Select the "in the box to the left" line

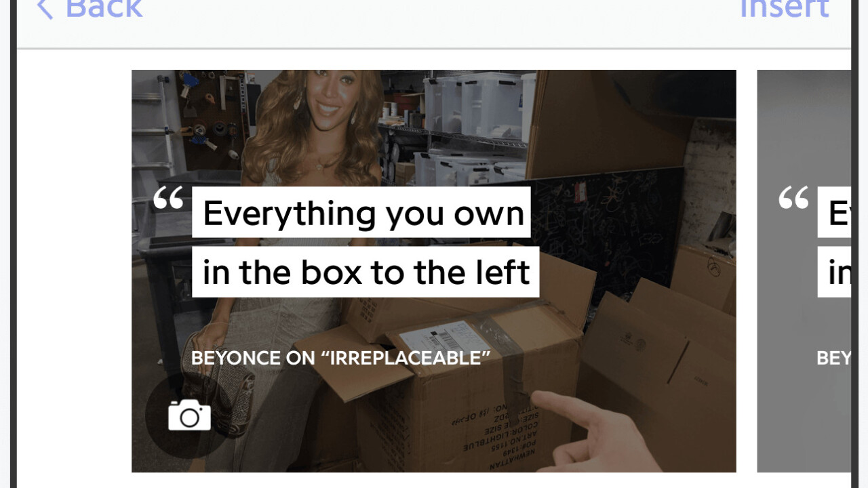click(x=366, y=272)
